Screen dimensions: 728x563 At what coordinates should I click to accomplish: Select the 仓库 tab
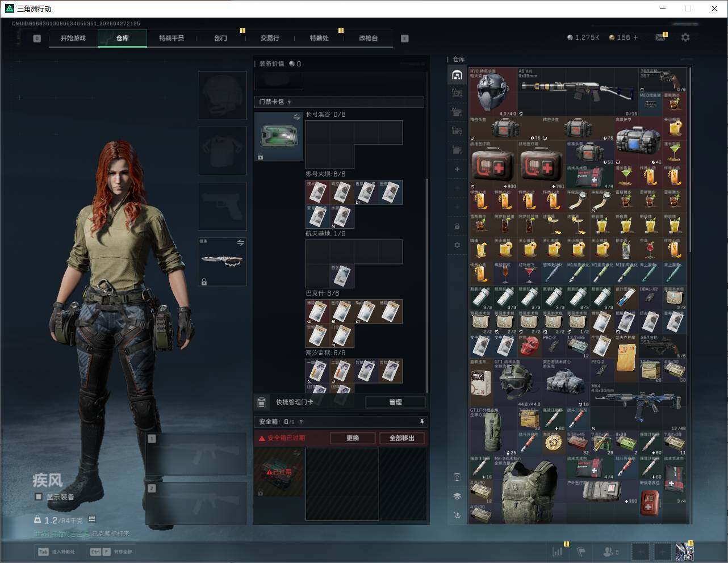[122, 38]
